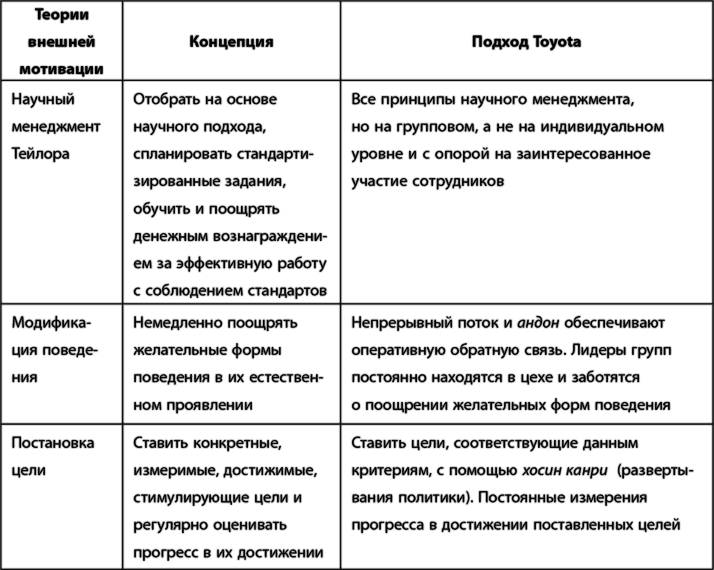Click the line 'участие сотрудников'

click(428, 182)
